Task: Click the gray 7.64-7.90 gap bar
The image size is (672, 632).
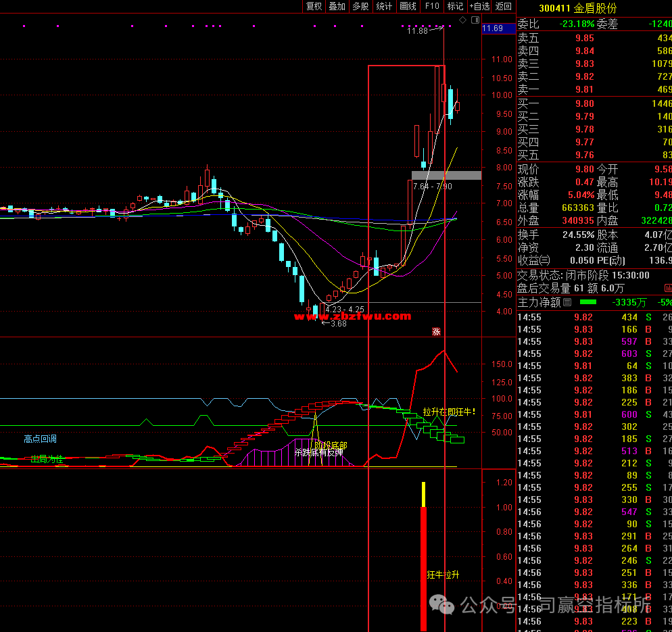Action: click(446, 175)
